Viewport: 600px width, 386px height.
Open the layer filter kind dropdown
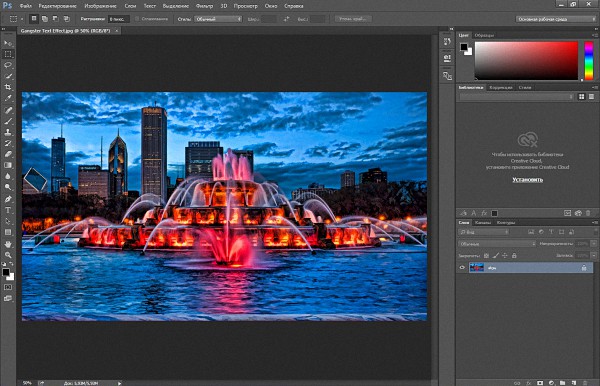coord(484,232)
